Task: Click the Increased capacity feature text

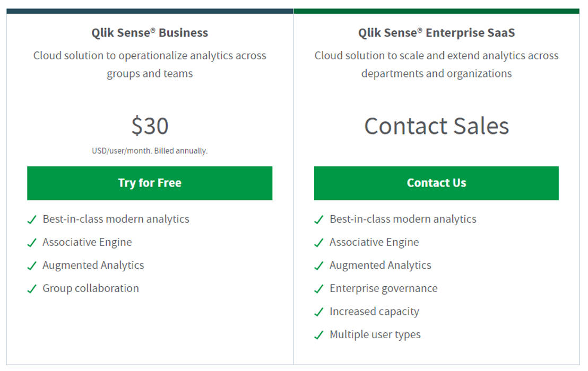Action: click(x=374, y=312)
